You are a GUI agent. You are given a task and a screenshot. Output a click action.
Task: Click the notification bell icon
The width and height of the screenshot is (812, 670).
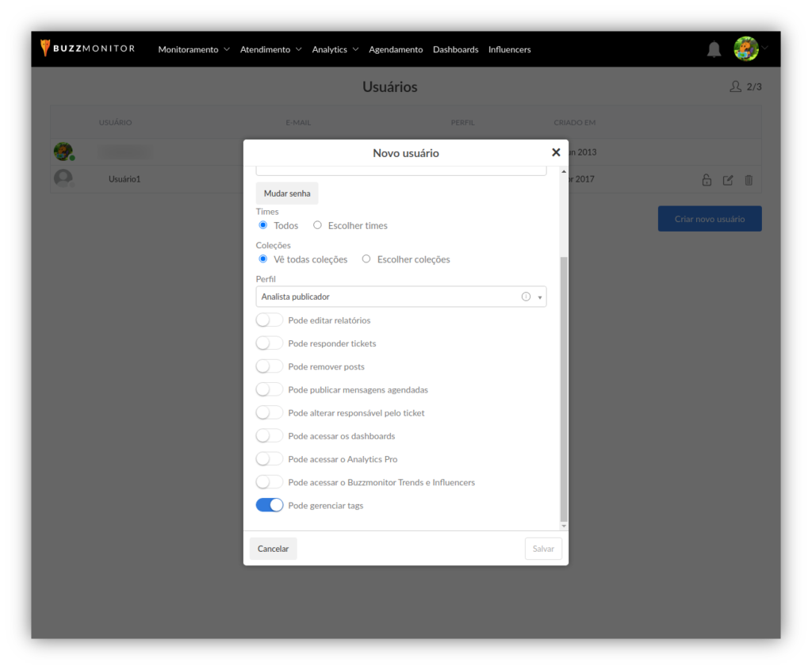(714, 49)
